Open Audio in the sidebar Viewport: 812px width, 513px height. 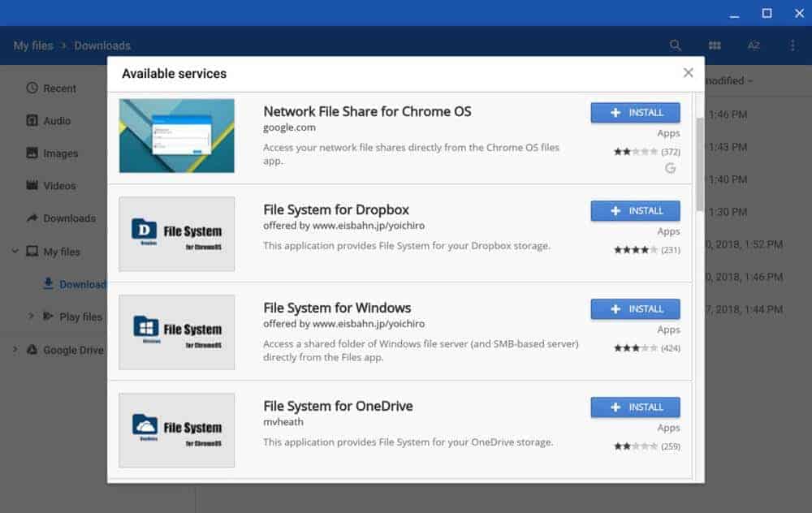pos(48,121)
